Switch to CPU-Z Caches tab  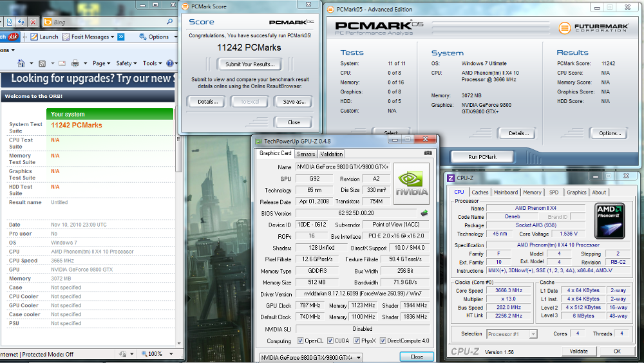480,192
